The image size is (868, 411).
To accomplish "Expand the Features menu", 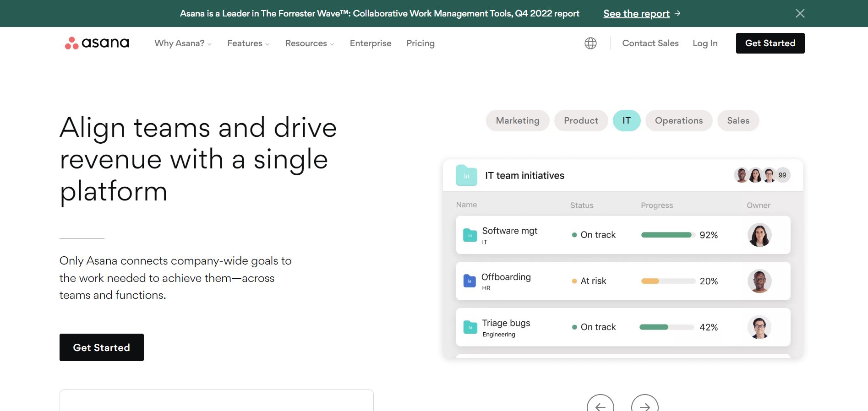I will click(x=248, y=43).
